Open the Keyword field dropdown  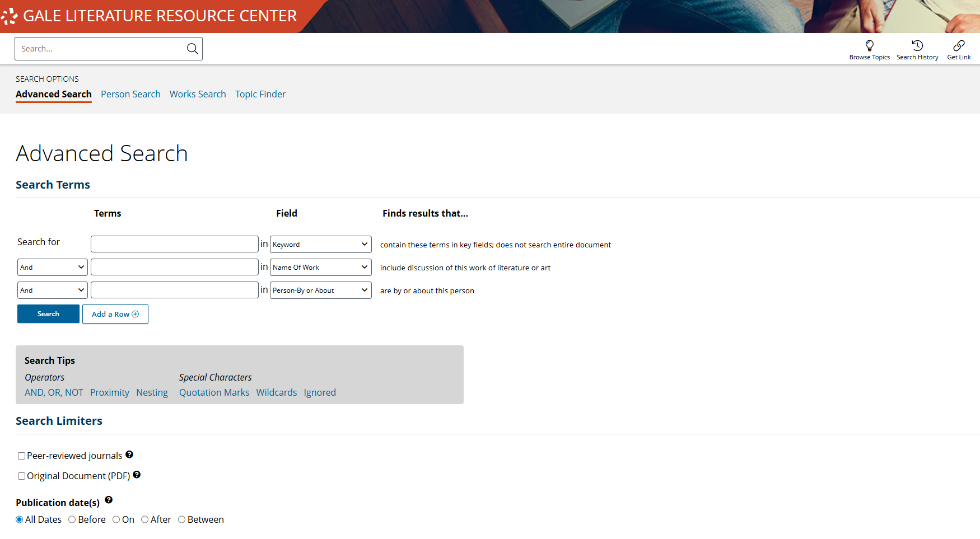pos(321,244)
